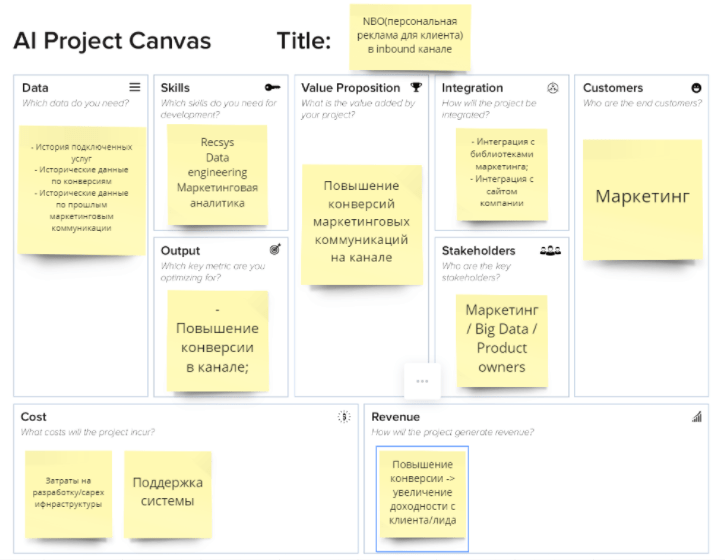Click the Output section target icon
This screenshot has height=560, width=725.
pyautogui.click(x=275, y=250)
